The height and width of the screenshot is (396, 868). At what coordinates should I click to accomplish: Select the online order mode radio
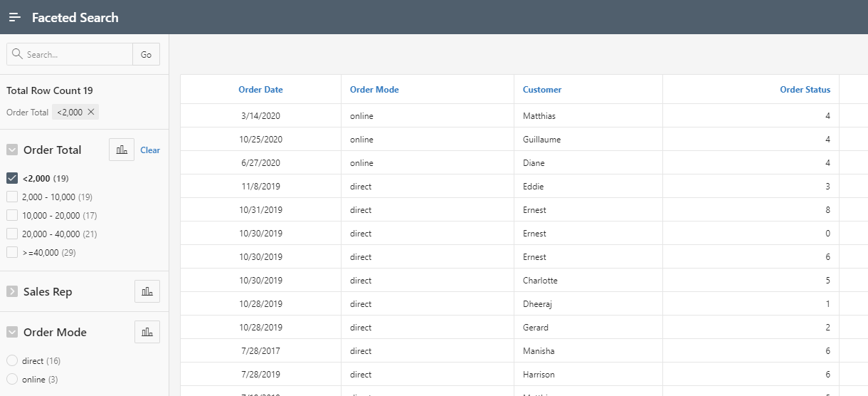12,379
